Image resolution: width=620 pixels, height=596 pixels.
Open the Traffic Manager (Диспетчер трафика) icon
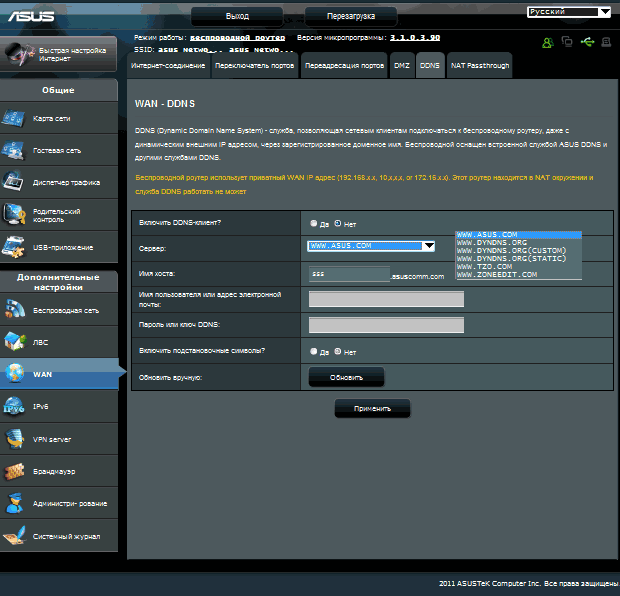pyautogui.click(x=13, y=181)
